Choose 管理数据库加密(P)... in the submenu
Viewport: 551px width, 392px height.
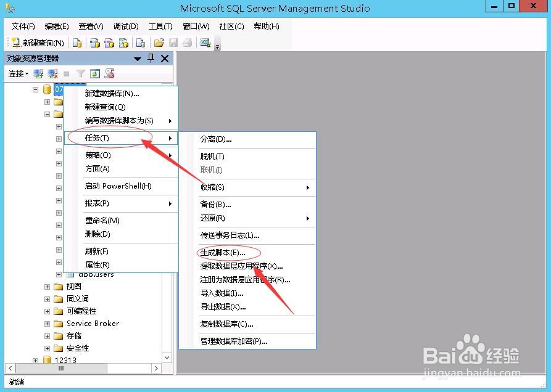tap(247, 341)
